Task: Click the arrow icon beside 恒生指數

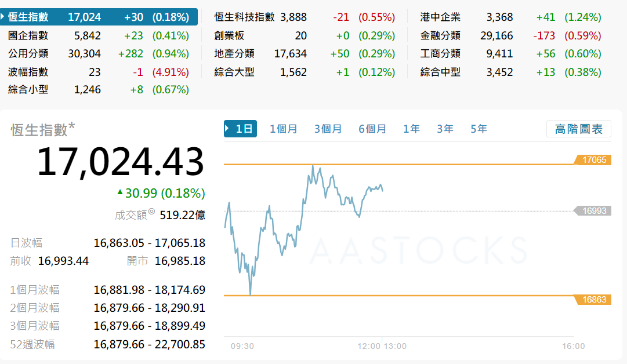Action: pyautogui.click(x=3, y=17)
